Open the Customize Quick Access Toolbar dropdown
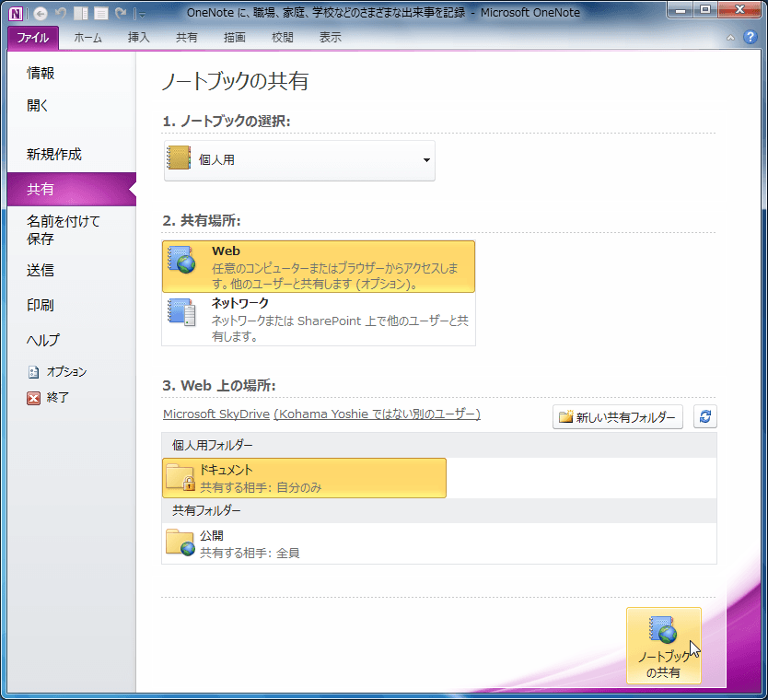Screen dimensions: 768x700 [142, 15]
